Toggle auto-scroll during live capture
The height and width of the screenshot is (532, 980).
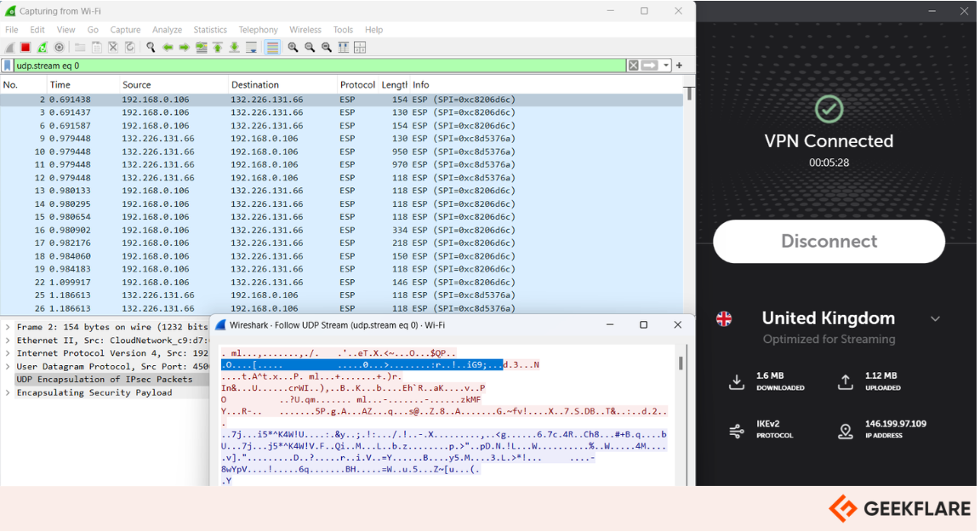pyautogui.click(x=252, y=47)
